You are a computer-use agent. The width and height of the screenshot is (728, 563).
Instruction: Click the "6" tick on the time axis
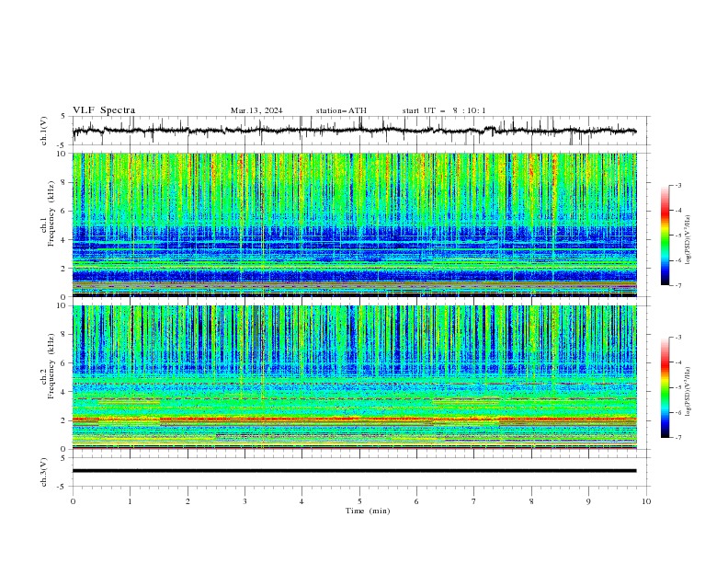click(416, 501)
